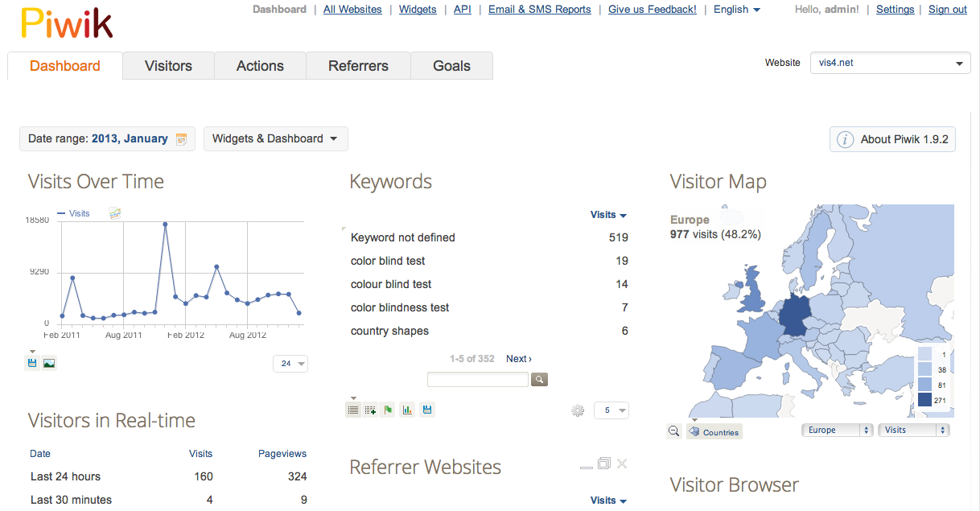Click the Keywords search text field
The width and height of the screenshot is (980, 511).
point(477,379)
